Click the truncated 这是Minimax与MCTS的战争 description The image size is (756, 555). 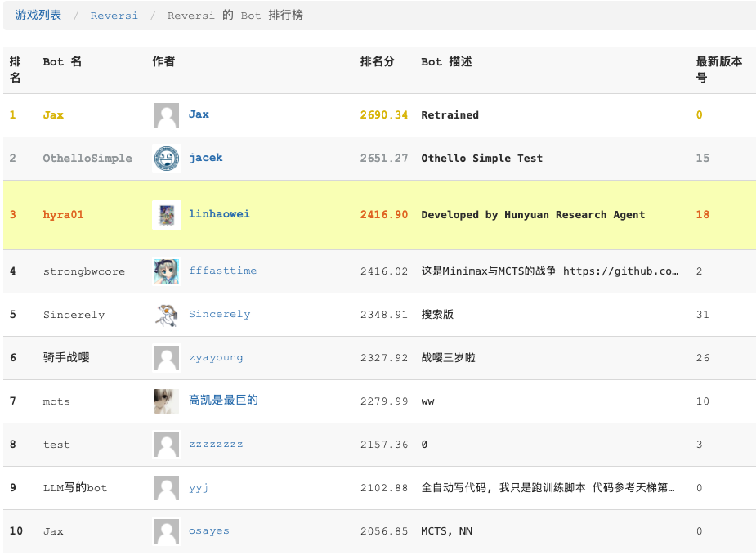[x=550, y=271]
